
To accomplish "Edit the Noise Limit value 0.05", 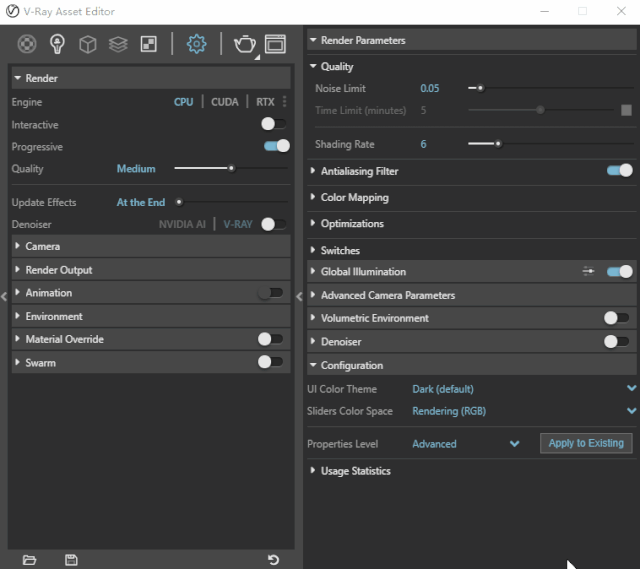I will coord(430,88).
